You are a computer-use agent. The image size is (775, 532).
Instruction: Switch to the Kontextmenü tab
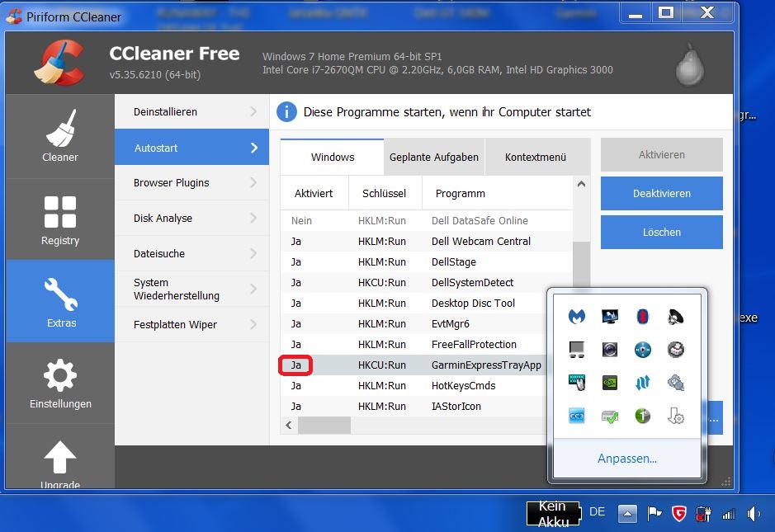(536, 157)
